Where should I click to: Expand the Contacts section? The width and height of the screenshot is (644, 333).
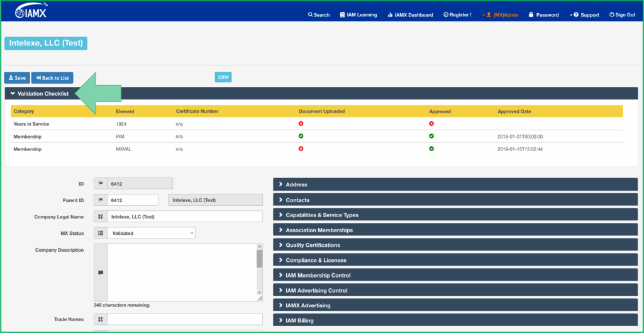pyautogui.click(x=455, y=200)
